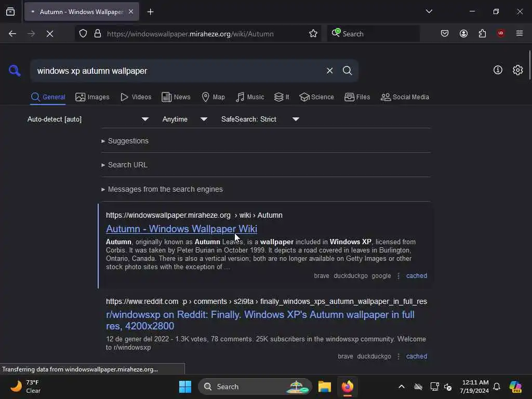The image size is (532, 399).
Task: Open the about info icon
Action: [x=498, y=70]
